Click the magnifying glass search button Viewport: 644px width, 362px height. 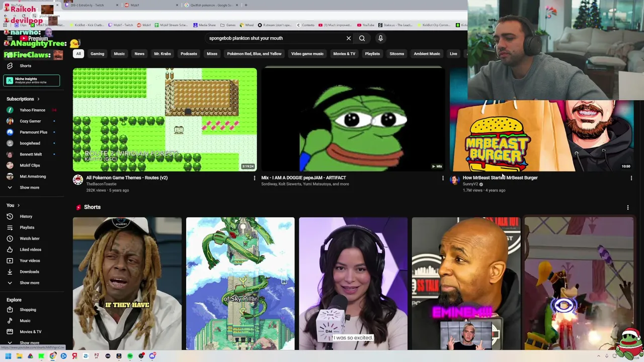point(362,38)
